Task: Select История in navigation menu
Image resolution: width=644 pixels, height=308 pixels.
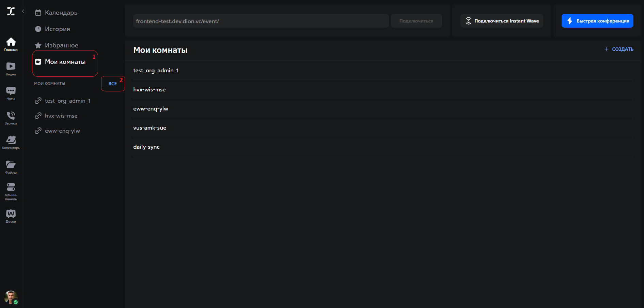Action: coord(57,29)
